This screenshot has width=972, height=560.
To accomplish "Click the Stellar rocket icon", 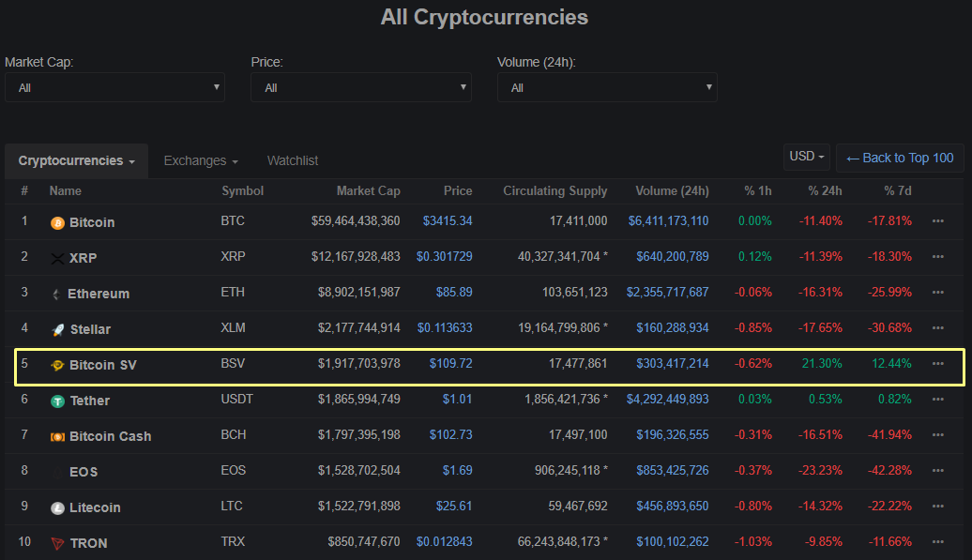I will click(57, 330).
